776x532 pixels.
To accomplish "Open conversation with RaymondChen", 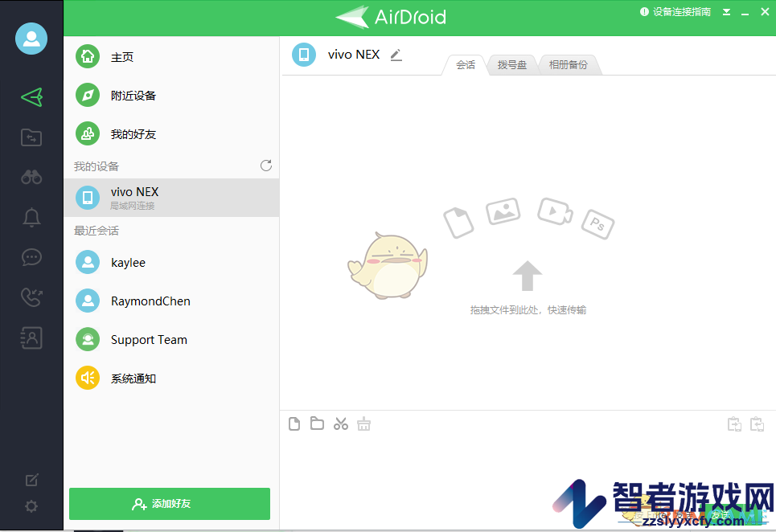I will [171, 301].
